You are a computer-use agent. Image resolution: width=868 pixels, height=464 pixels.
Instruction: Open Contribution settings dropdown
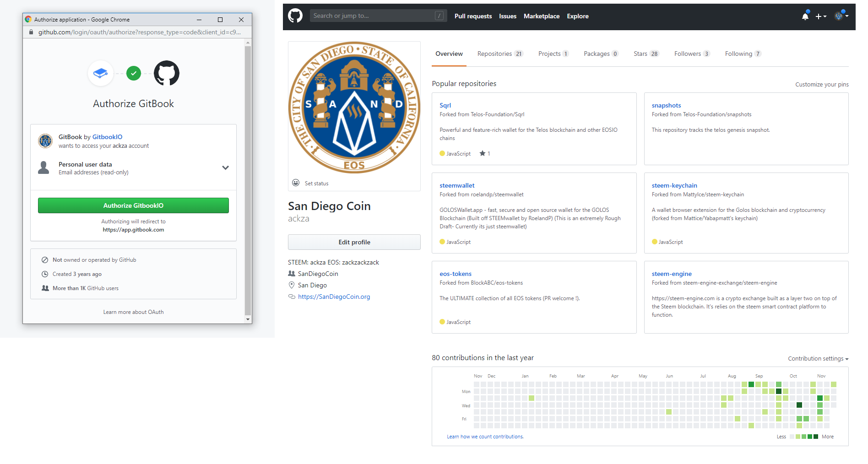click(818, 359)
